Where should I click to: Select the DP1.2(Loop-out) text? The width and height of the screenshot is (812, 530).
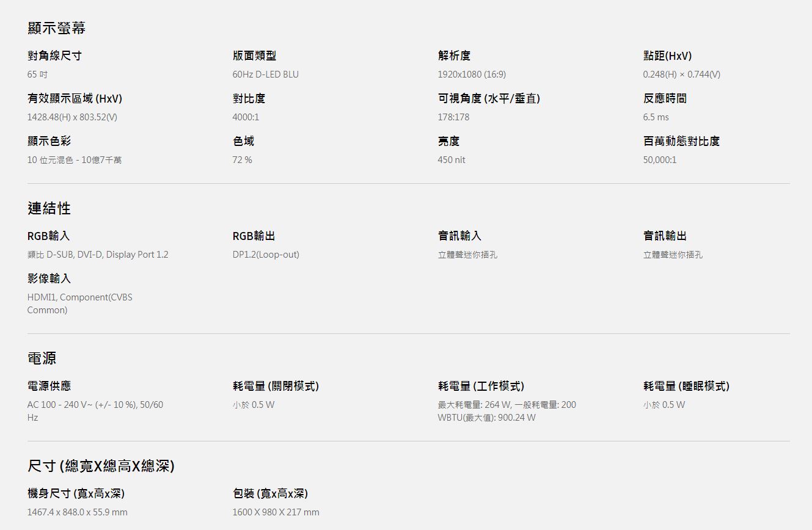266,255
